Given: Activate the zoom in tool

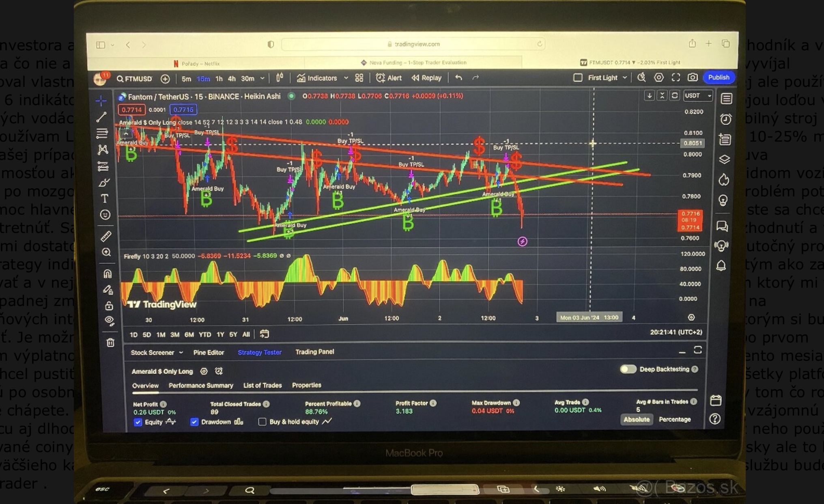Looking at the screenshot, I should pos(106,252).
